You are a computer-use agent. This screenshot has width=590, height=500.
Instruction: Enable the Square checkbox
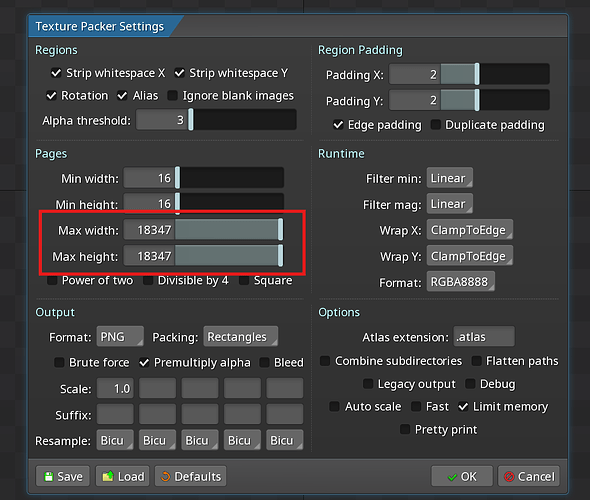[x=244, y=280]
